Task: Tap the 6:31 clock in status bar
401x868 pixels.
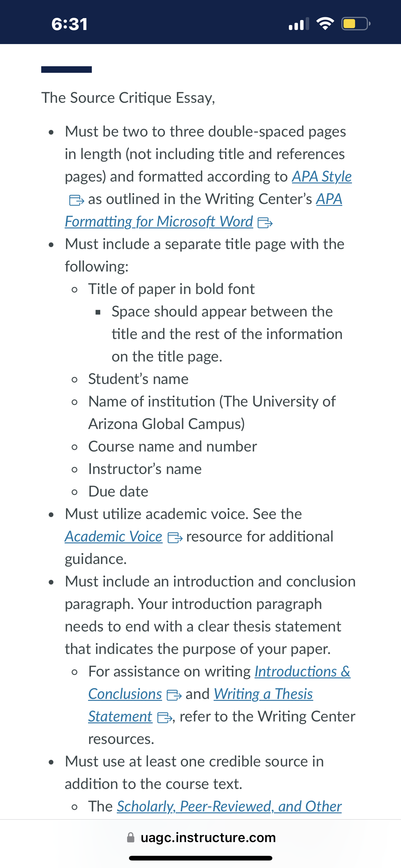Action: coord(70,24)
